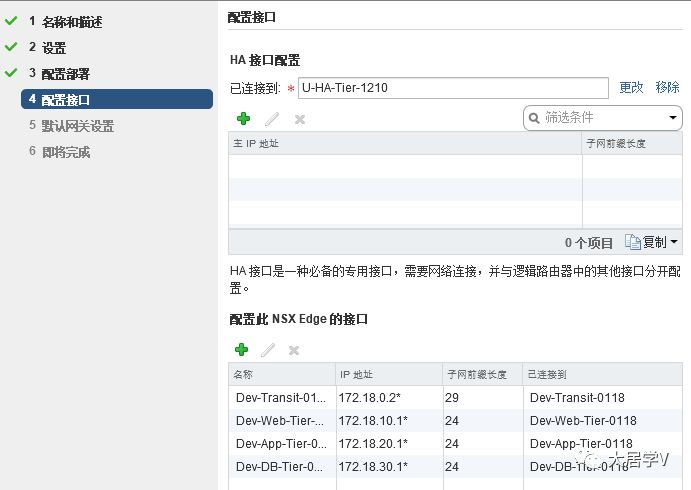The image size is (691, 490).
Task: Go to step 1 名称和描述
Action: tap(66, 22)
